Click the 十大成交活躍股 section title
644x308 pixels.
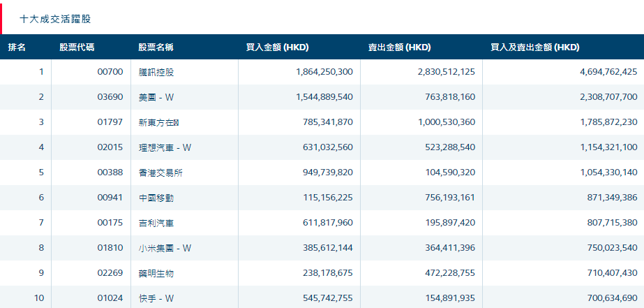point(55,19)
